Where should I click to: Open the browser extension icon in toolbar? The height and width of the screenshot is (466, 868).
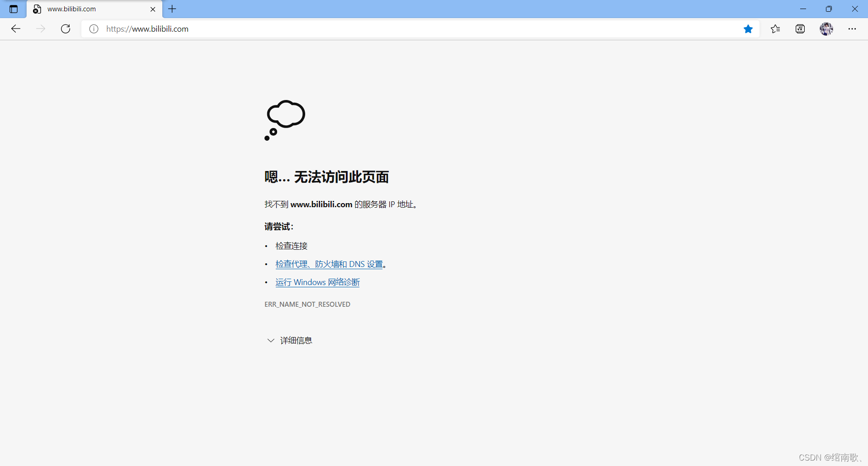pos(800,29)
